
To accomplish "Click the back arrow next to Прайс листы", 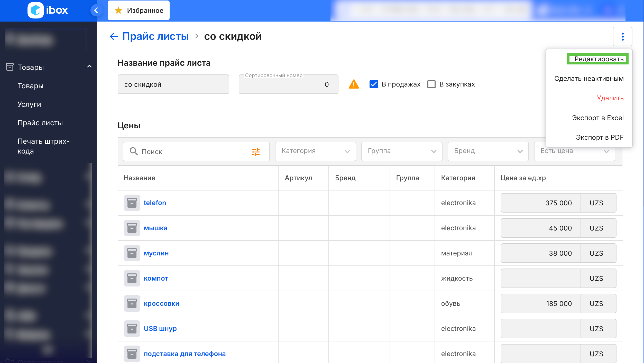I will pyautogui.click(x=114, y=36).
